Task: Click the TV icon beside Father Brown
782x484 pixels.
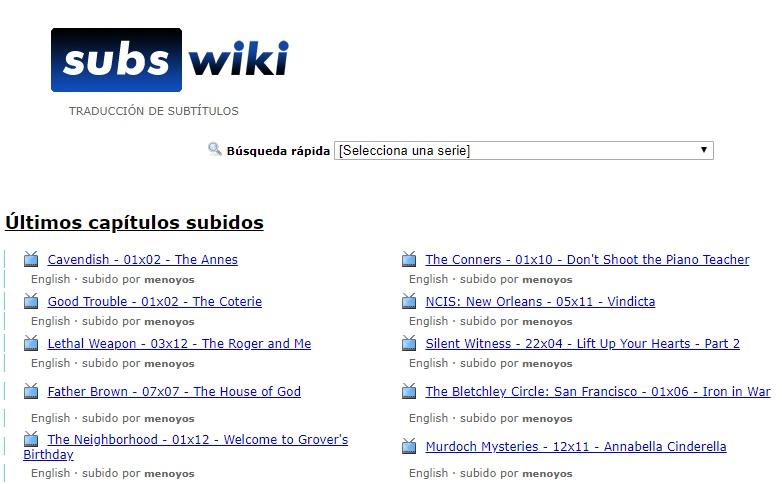Action: click(x=31, y=392)
